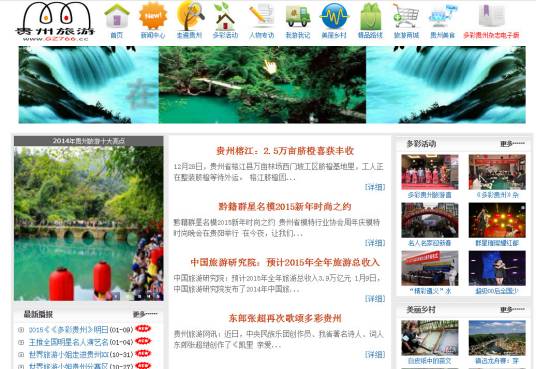Open the green shopping bag 精品路线 icon
Image resolution: width=536 pixels, height=369 pixels.
click(x=371, y=16)
